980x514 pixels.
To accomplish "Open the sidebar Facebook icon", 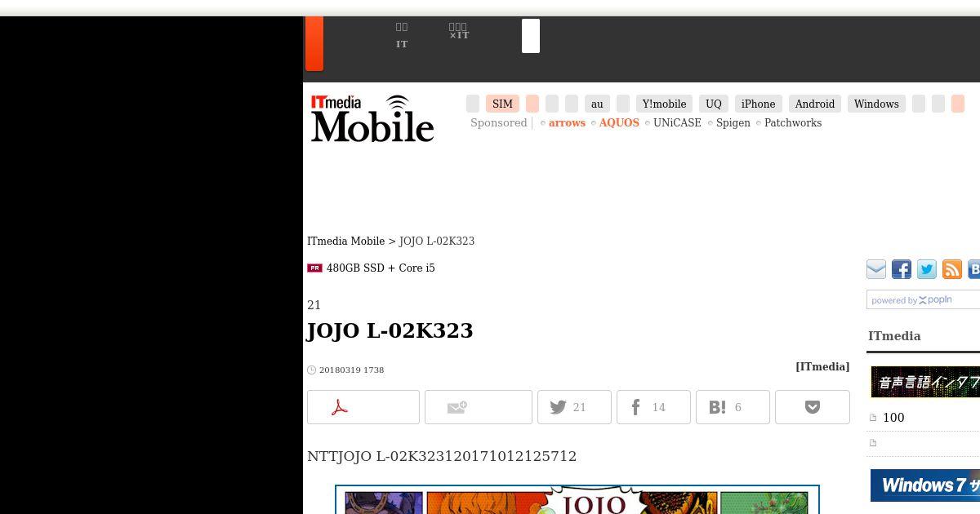I will tap(902, 269).
